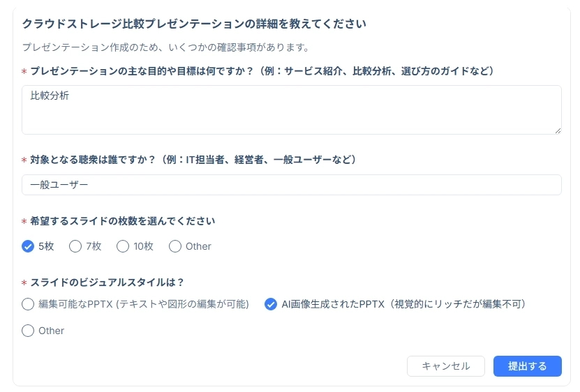This screenshot has height=392, width=580.
Task: Select the 7枚 slide count option
Action: (x=75, y=246)
